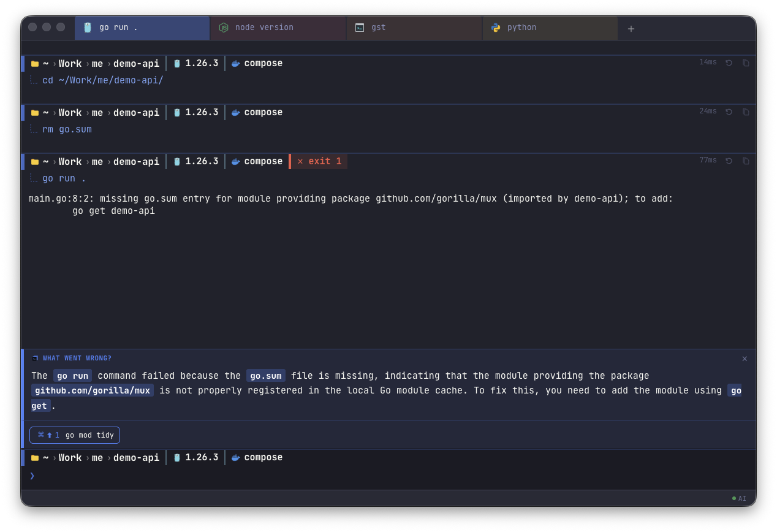Image resolution: width=777 pixels, height=532 pixels.
Task: Click the exit 1 error badge
Action: pos(319,161)
